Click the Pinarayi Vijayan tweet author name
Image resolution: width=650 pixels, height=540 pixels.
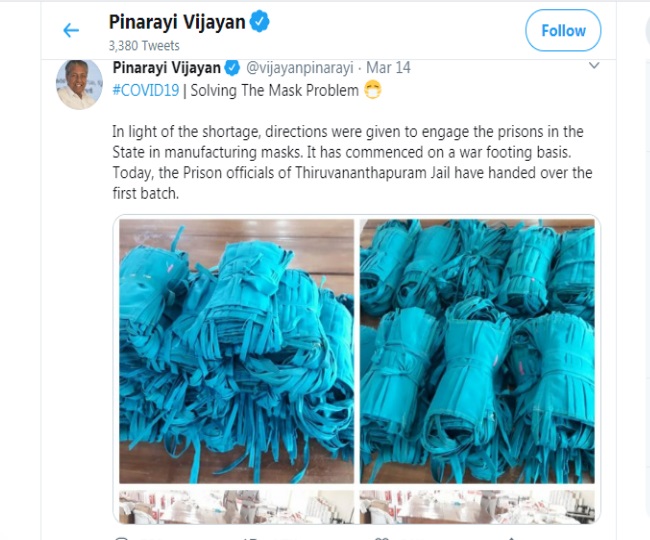(x=167, y=68)
